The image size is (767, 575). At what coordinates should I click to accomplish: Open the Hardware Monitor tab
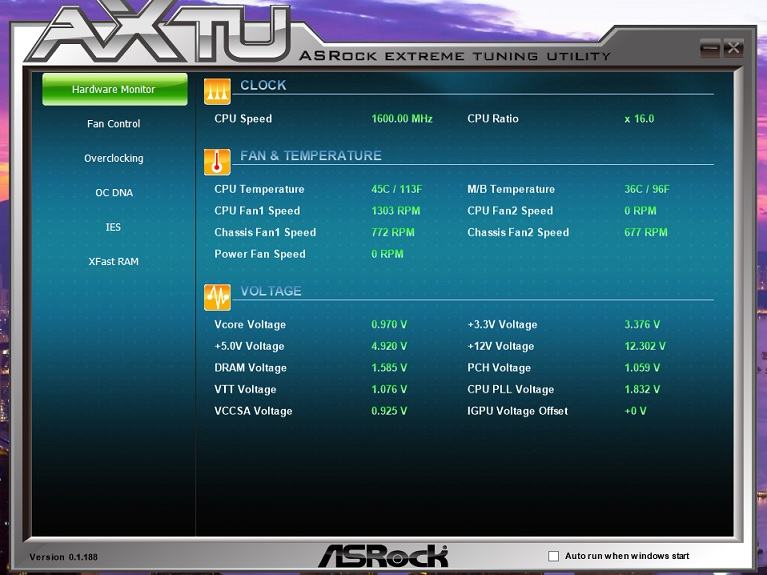click(114, 89)
